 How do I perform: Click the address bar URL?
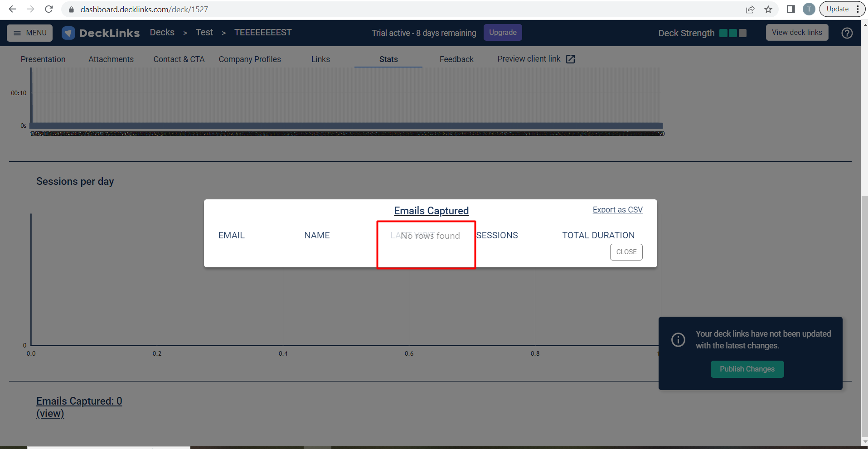tap(144, 9)
